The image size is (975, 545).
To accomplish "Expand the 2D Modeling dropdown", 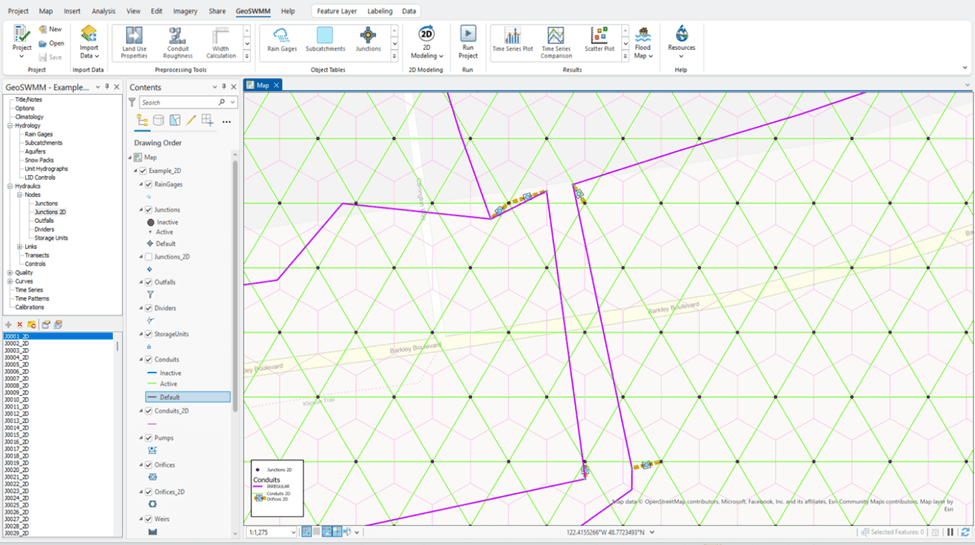I will click(x=427, y=52).
